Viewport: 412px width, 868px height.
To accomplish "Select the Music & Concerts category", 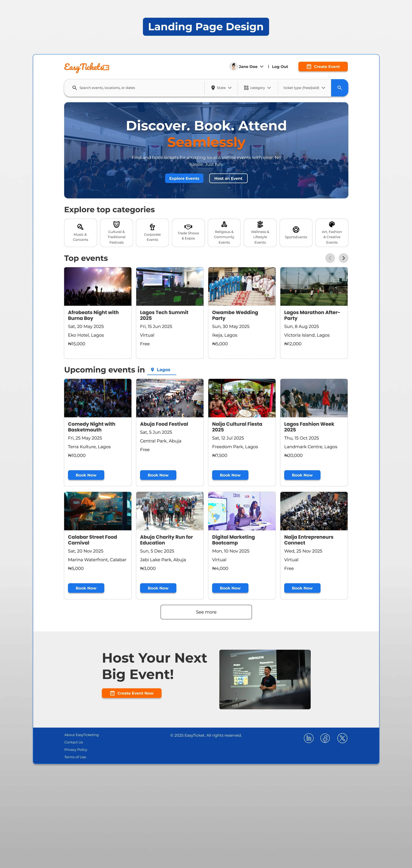I will (x=80, y=233).
